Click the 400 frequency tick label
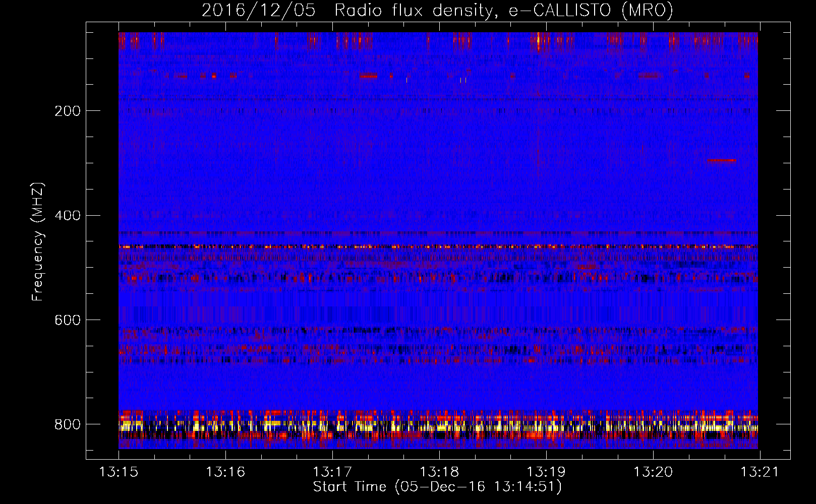The height and width of the screenshot is (504, 816). coord(68,216)
